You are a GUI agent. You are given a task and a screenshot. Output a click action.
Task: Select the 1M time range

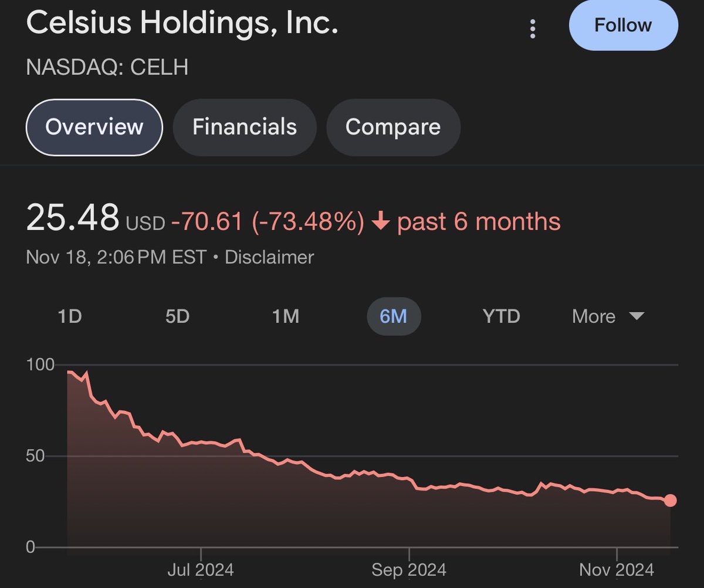click(x=286, y=316)
